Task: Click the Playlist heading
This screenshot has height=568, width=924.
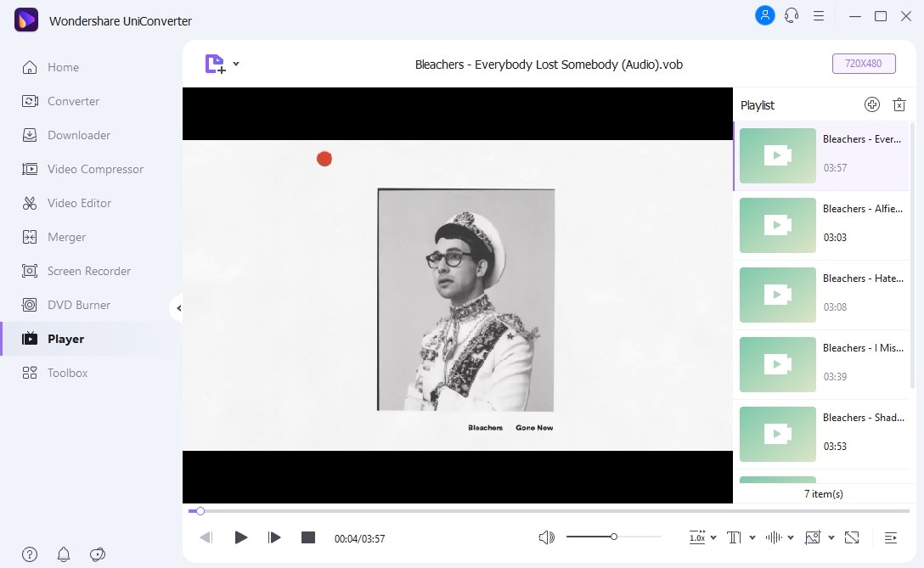Action: [x=758, y=105]
